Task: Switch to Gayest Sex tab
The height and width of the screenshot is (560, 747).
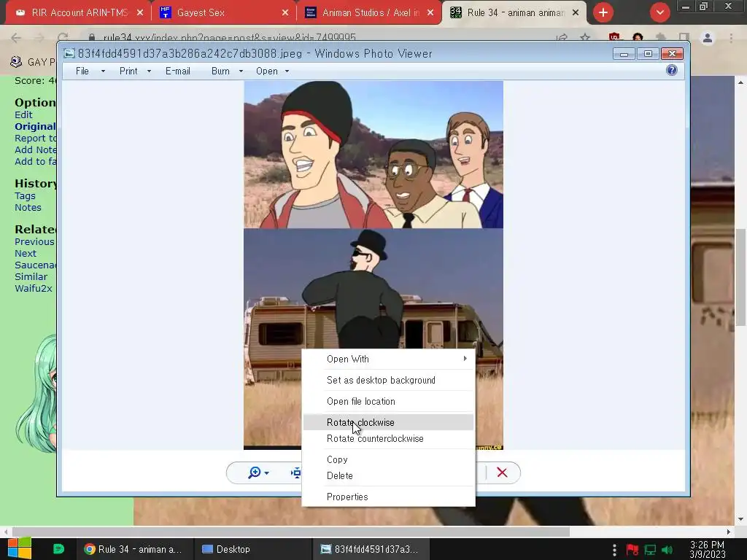Action: tap(224, 13)
